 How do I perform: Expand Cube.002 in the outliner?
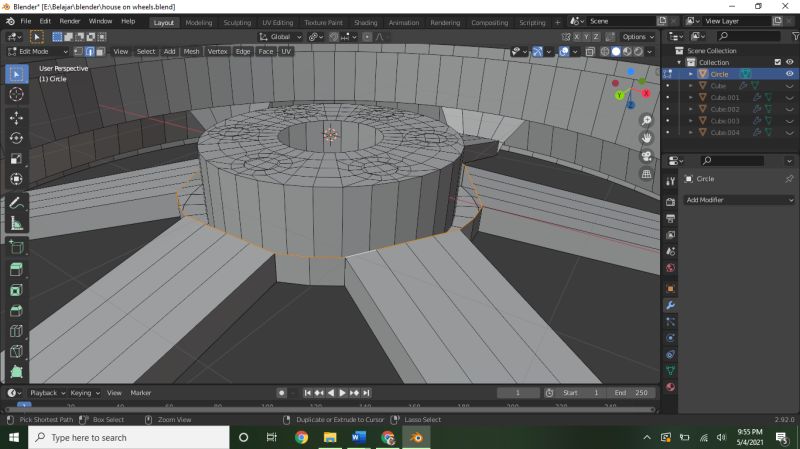click(x=691, y=109)
